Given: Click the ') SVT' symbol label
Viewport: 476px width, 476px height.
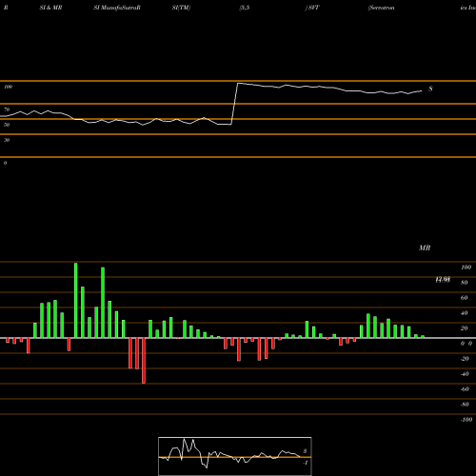Looking at the screenshot, I should tap(312, 8).
